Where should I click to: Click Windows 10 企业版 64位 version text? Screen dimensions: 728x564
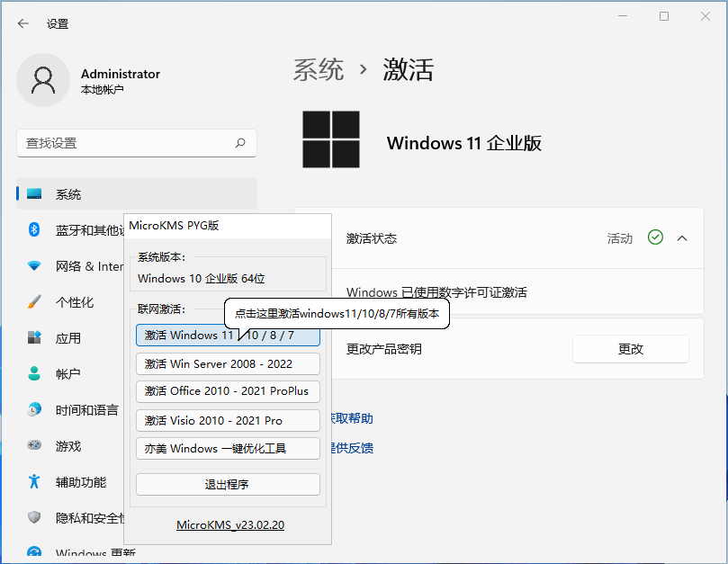coord(201,278)
